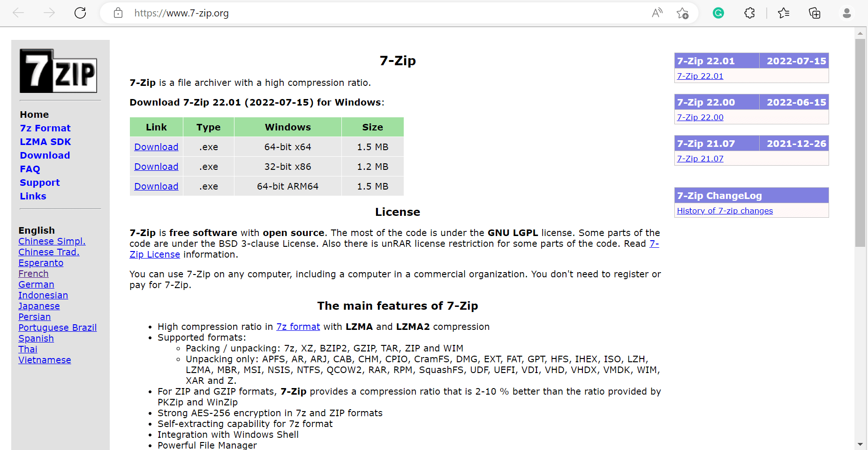Switch language to Chinese Simpl.

[x=52, y=241]
